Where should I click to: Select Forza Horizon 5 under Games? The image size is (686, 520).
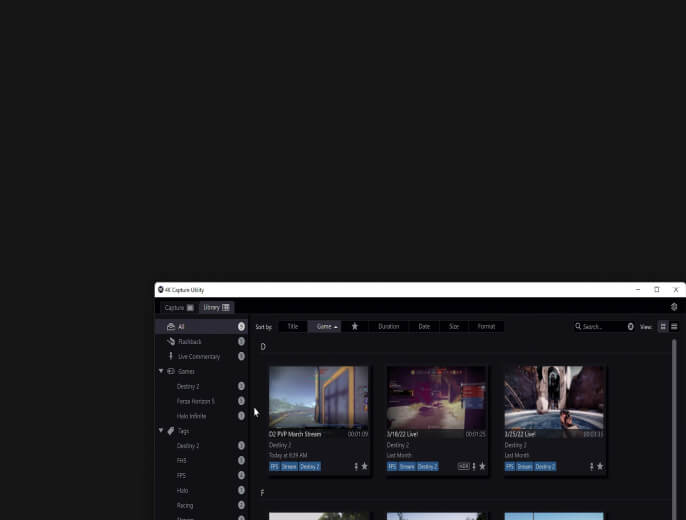[x=202, y=401]
